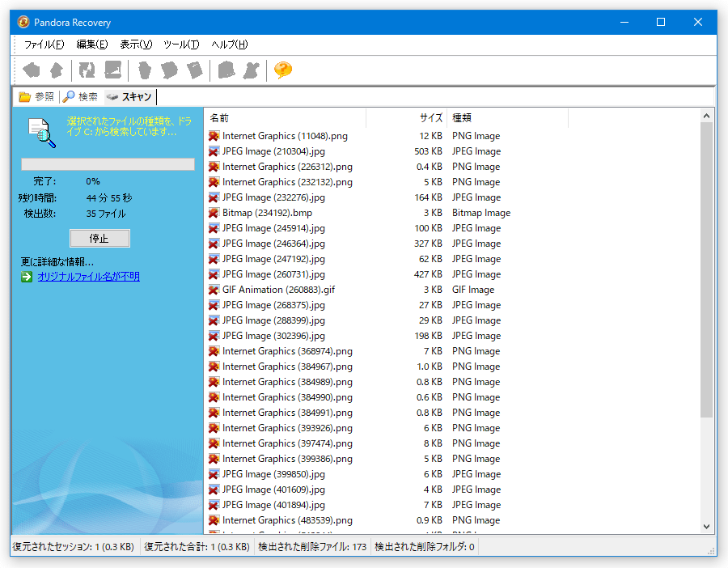Click the file icon of Bitmap (234192).bmp
728x568 pixels.
(214, 213)
